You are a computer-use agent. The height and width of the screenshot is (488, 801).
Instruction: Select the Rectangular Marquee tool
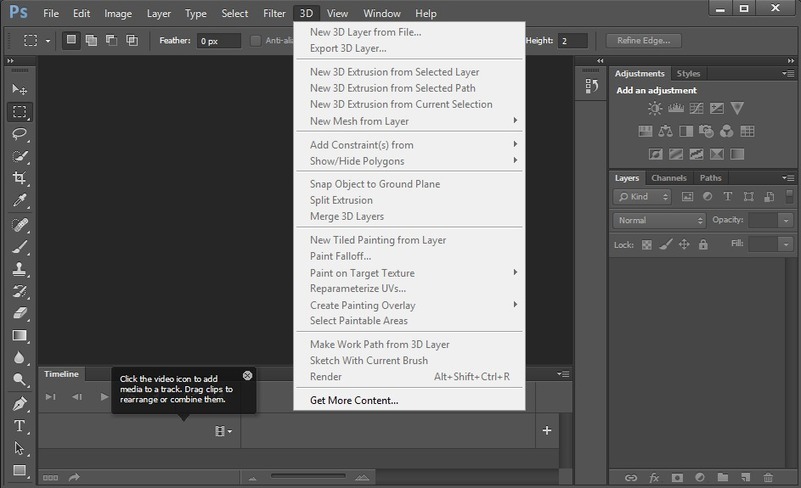tap(19, 111)
